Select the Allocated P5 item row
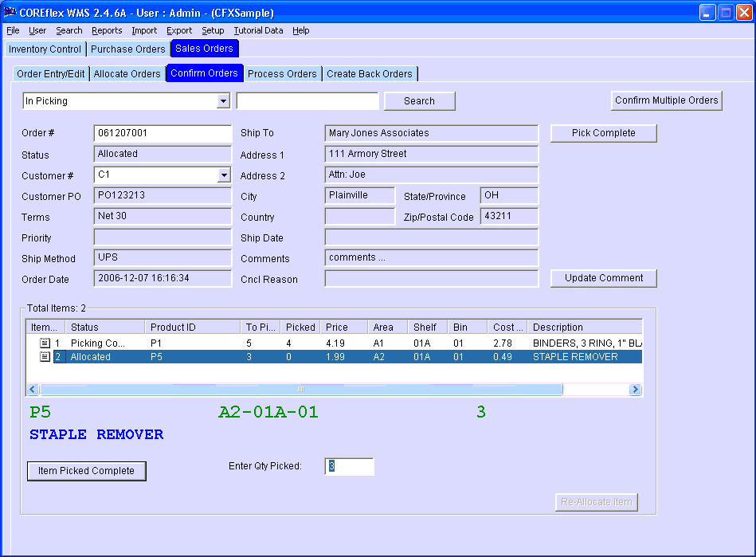The width and height of the screenshot is (756, 557). [x=334, y=356]
